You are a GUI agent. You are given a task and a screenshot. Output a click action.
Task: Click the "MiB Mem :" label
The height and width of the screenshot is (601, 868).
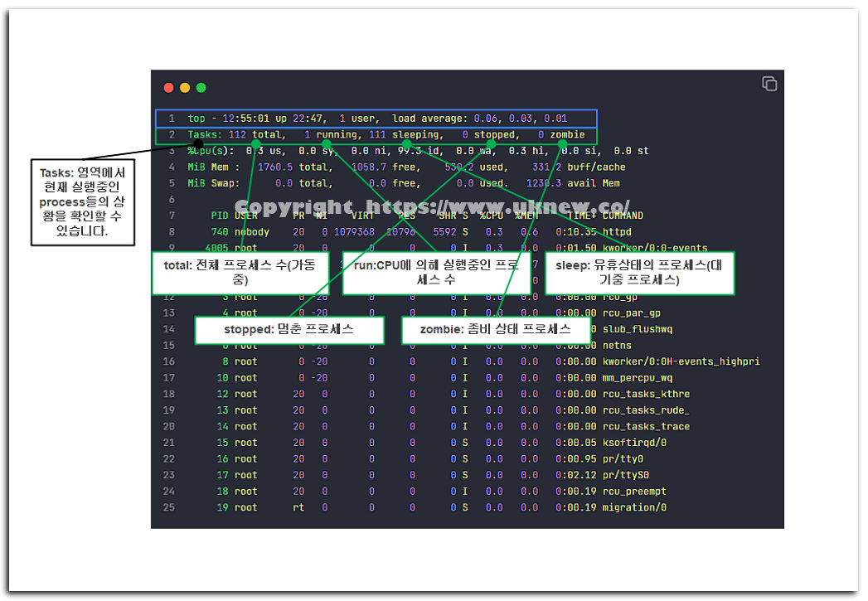click(x=214, y=167)
